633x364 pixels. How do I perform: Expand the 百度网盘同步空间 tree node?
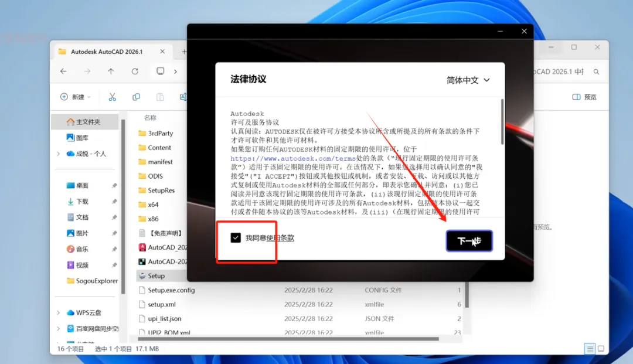click(x=59, y=328)
